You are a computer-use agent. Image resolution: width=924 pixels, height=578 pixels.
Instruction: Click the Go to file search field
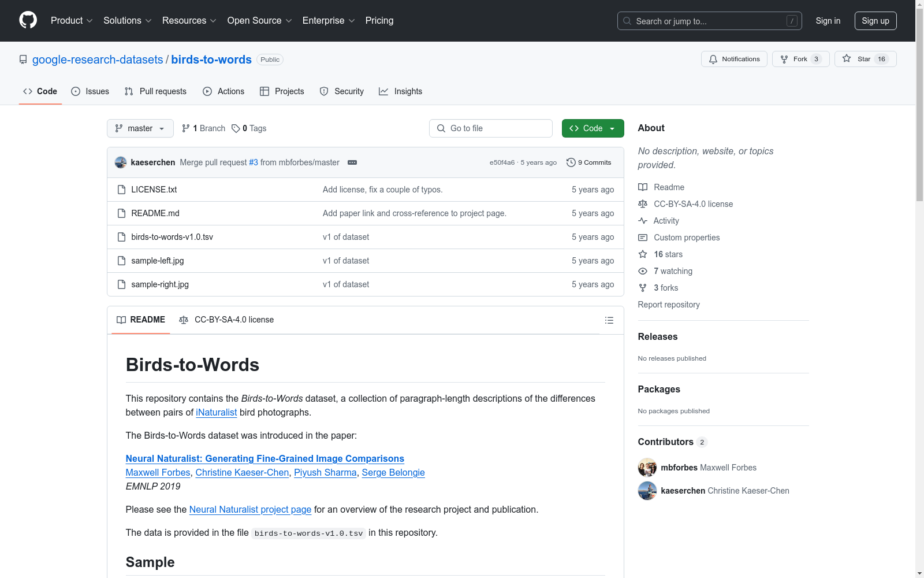point(491,128)
